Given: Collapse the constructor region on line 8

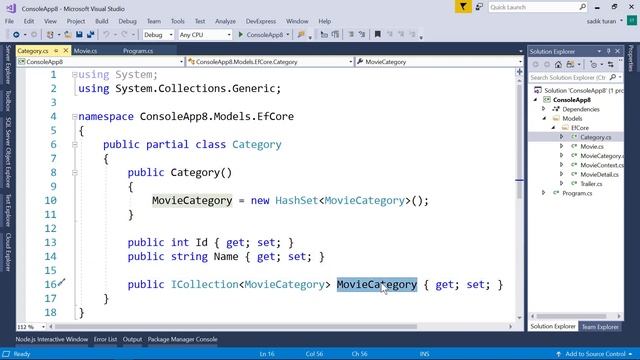Looking at the screenshot, I should [x=74, y=173].
